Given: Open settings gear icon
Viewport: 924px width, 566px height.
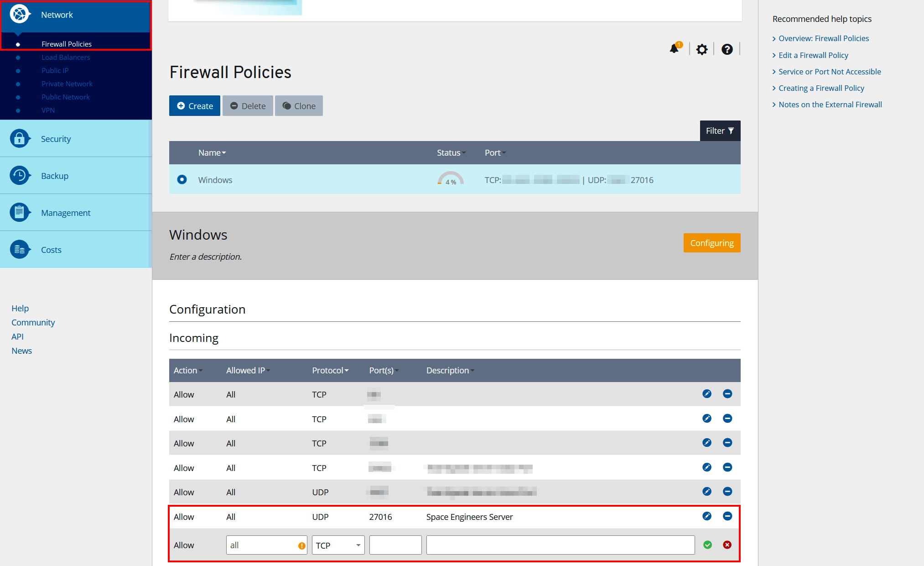Looking at the screenshot, I should (702, 49).
